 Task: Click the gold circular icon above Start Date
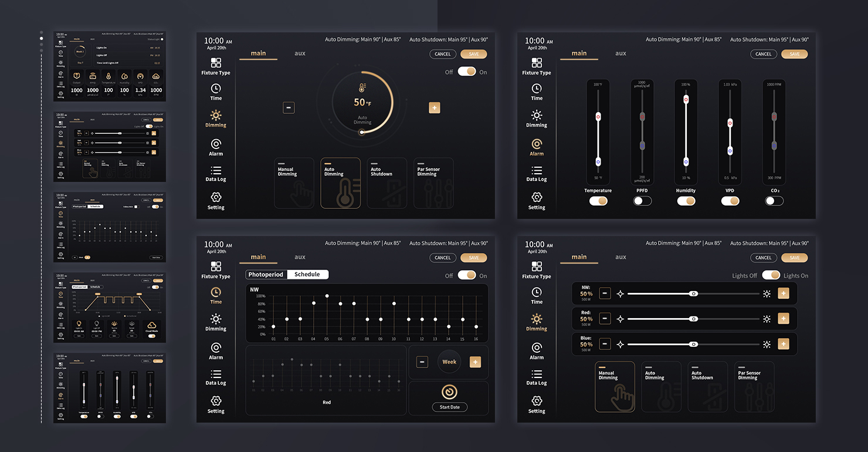449,392
